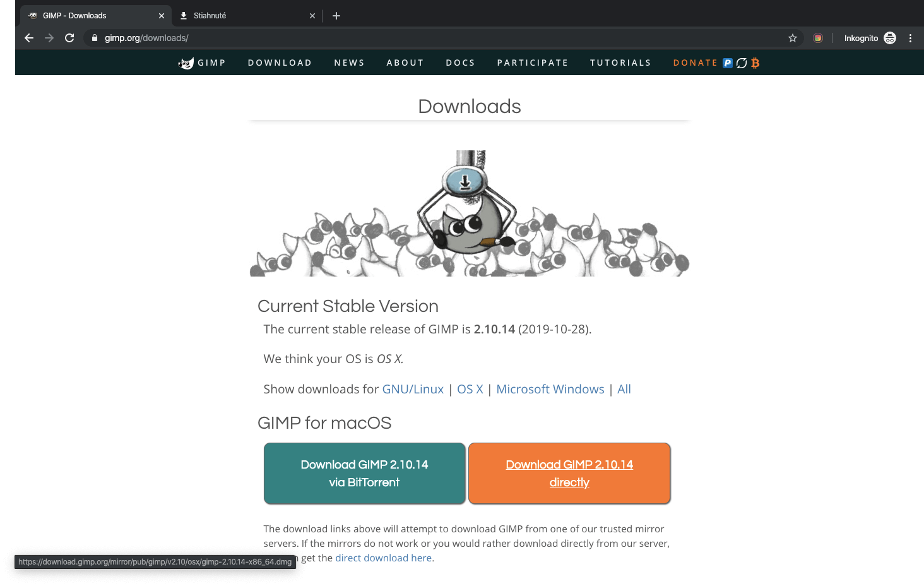Close the Stiahnuté tab
Screen dimensions: 924x586
[312, 16]
